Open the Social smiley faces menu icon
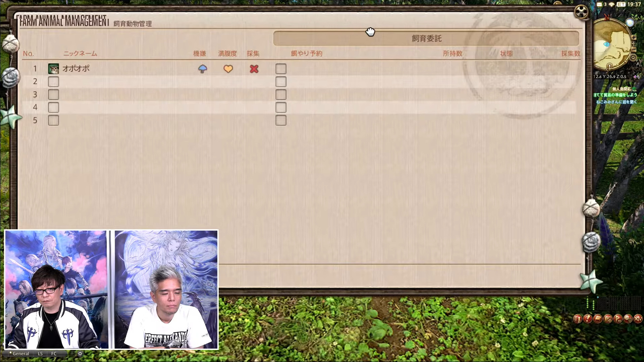The image size is (644, 362). 628,319
